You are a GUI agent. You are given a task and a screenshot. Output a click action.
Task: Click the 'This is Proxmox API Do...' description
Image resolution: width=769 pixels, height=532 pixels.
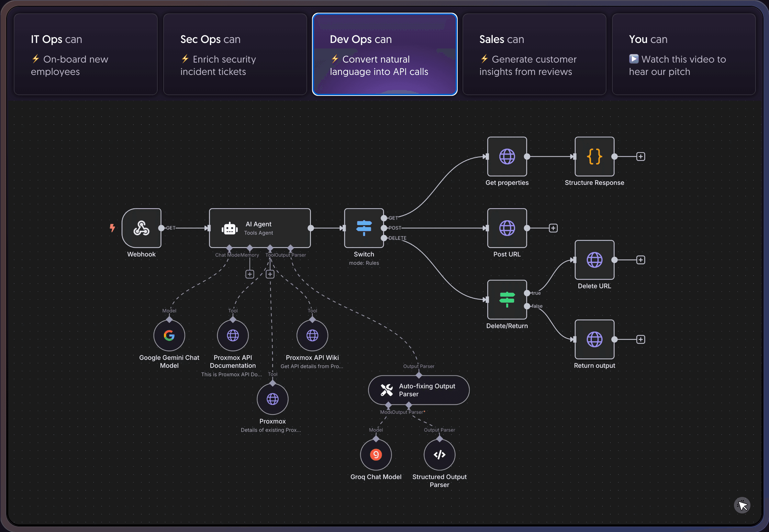pos(232,374)
